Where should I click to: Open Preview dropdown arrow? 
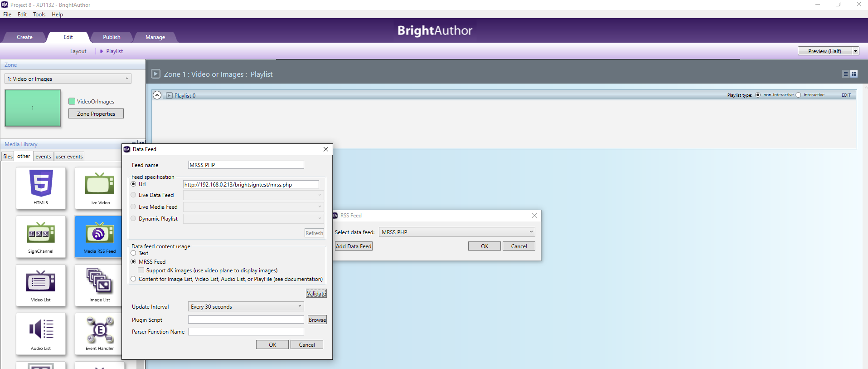(855, 51)
